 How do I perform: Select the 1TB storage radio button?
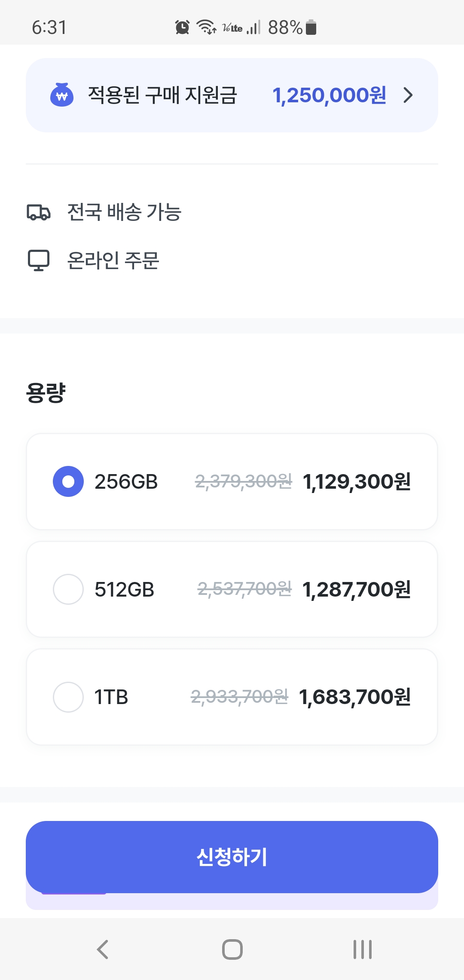click(68, 697)
